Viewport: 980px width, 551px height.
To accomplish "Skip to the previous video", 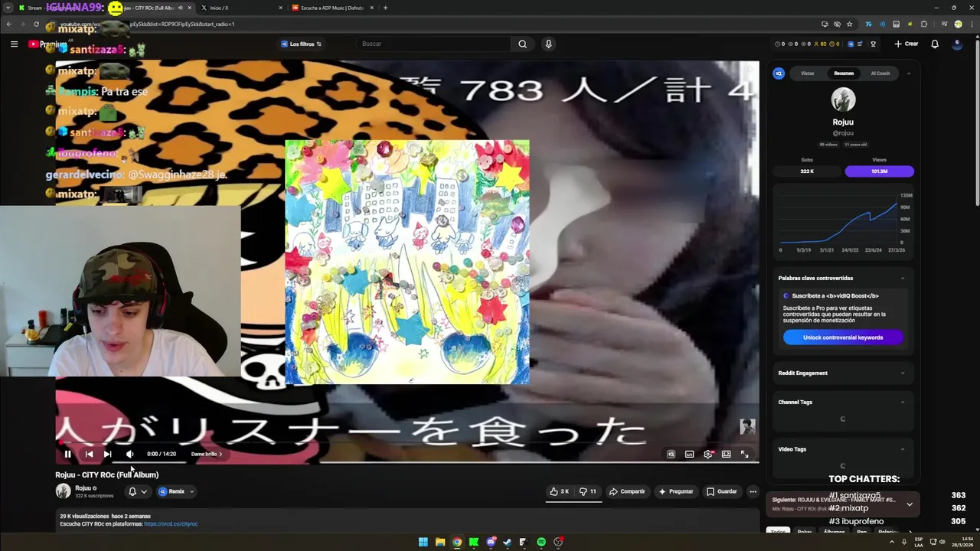I will (x=89, y=454).
